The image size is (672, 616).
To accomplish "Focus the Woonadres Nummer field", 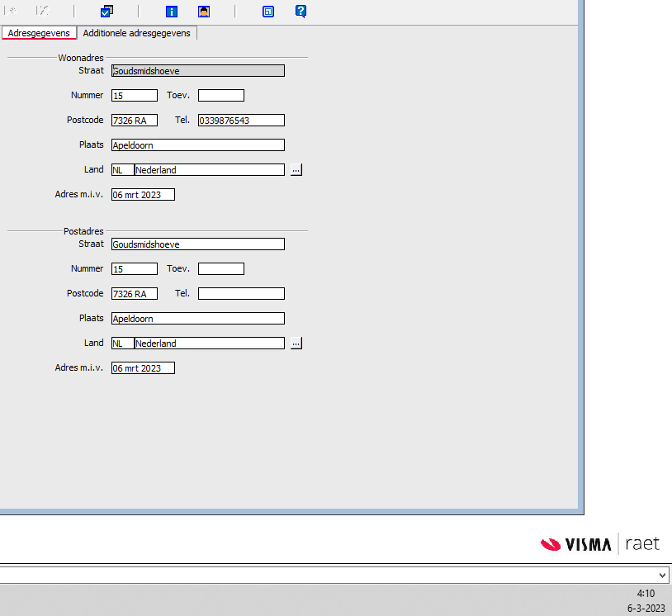I will tap(135, 96).
